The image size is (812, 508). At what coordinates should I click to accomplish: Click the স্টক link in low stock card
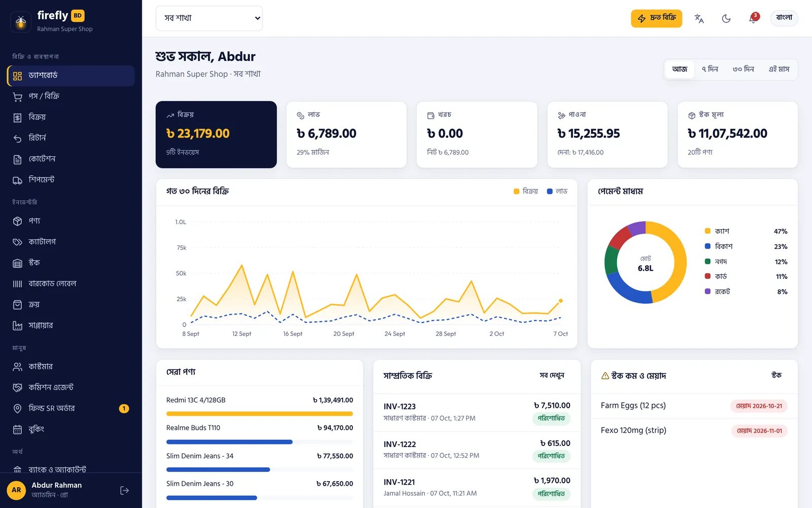point(776,375)
